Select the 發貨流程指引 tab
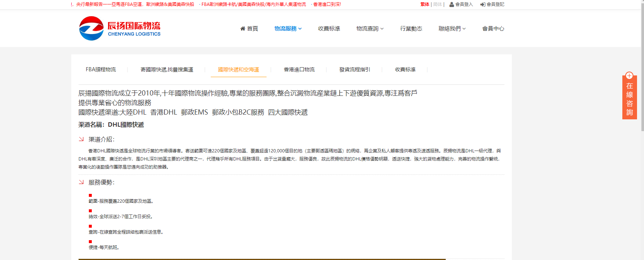Viewport: 644px width, 260px height. point(355,69)
